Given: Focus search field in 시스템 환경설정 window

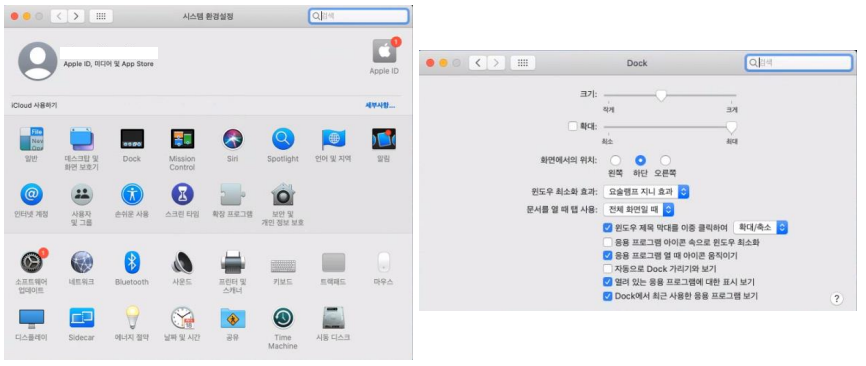Looking at the screenshot, I should pyautogui.click(x=359, y=16).
